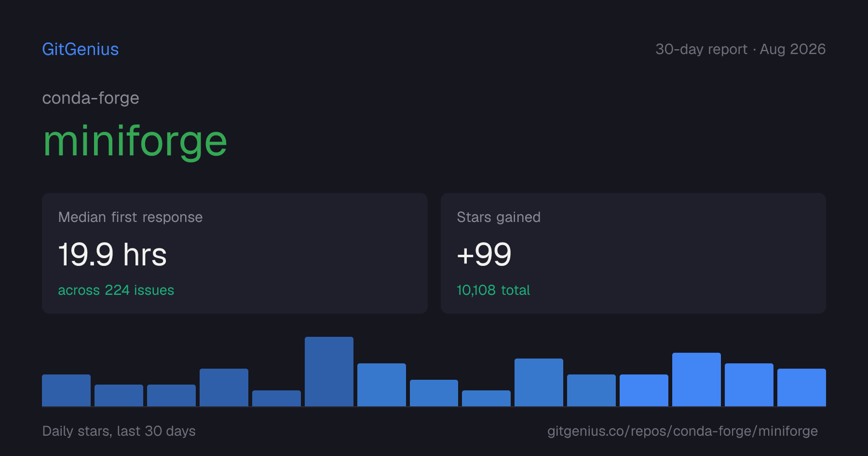Select the across 224 issues text
The width and height of the screenshot is (868, 456).
pos(116,290)
